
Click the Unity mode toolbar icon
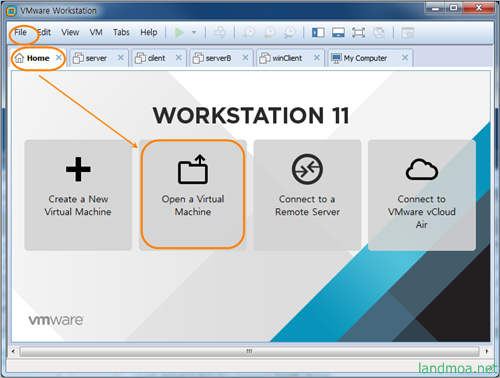379,33
